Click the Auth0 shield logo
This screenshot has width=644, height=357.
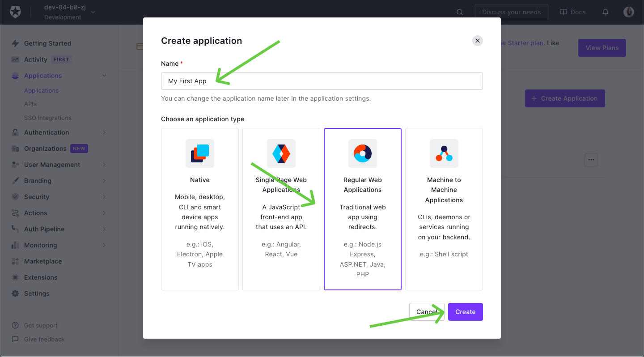[x=16, y=12]
